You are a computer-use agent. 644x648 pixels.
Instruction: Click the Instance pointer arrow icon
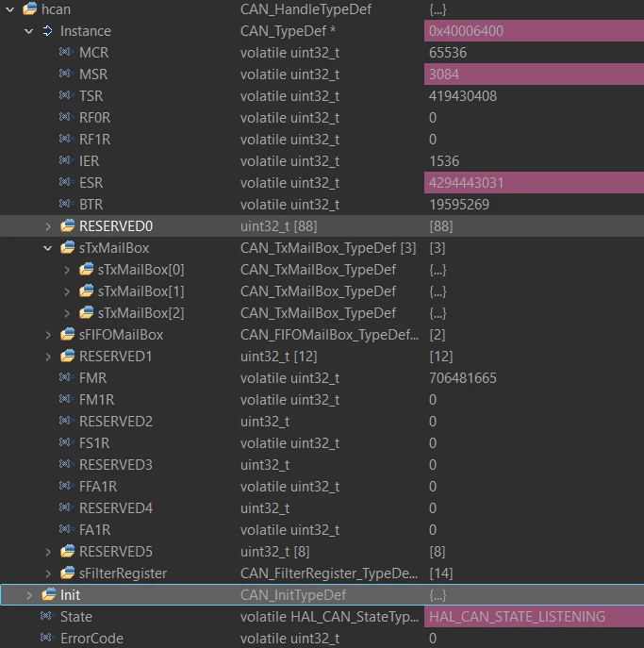coord(47,30)
